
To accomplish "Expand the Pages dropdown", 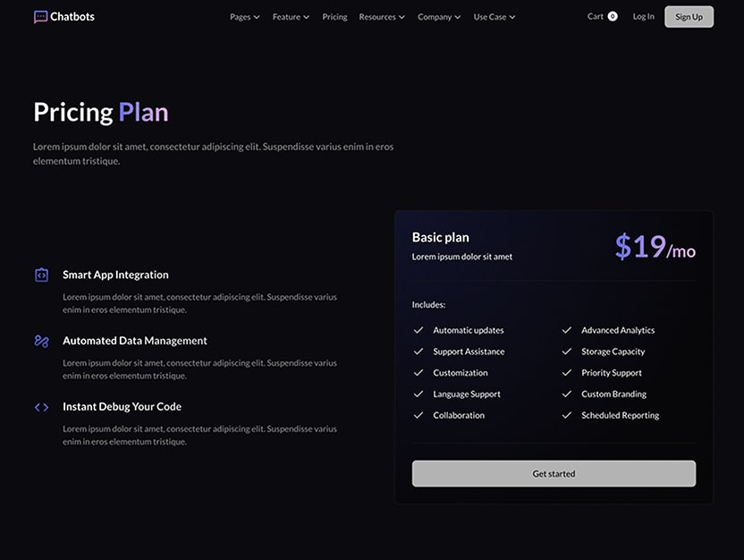I will pyautogui.click(x=244, y=16).
